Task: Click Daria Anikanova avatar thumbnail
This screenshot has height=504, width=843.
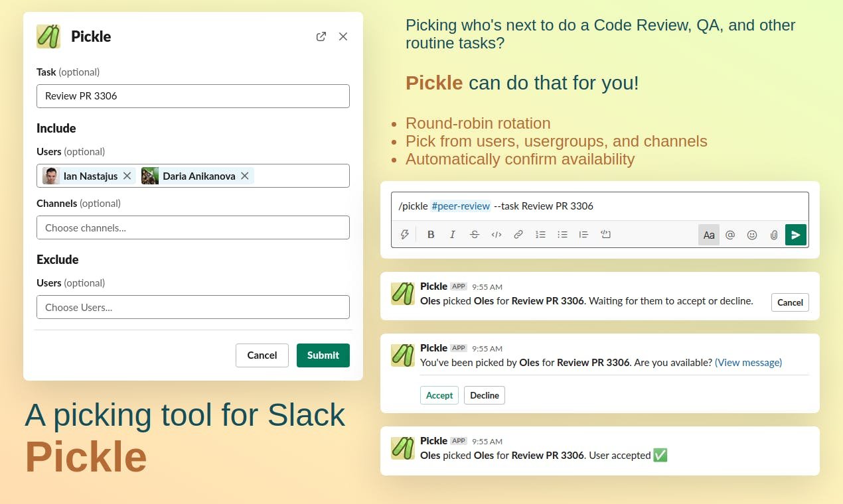Action: [150, 176]
